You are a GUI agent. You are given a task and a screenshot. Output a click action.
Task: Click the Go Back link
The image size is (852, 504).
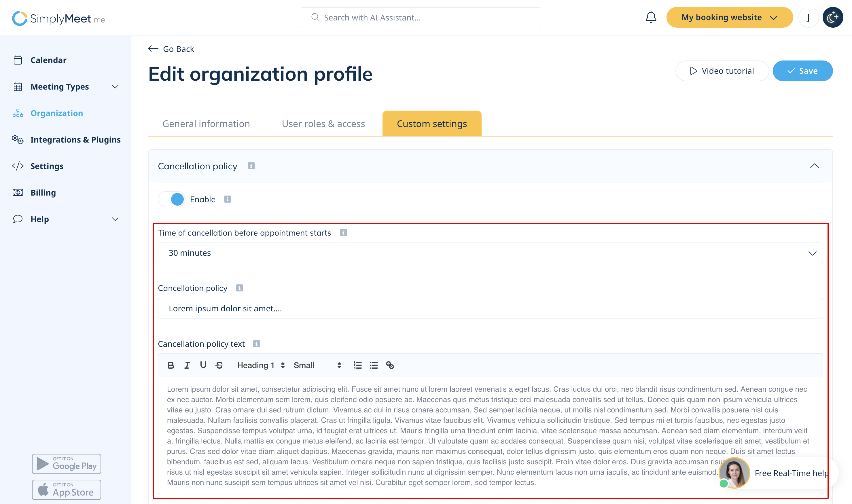pyautogui.click(x=171, y=49)
